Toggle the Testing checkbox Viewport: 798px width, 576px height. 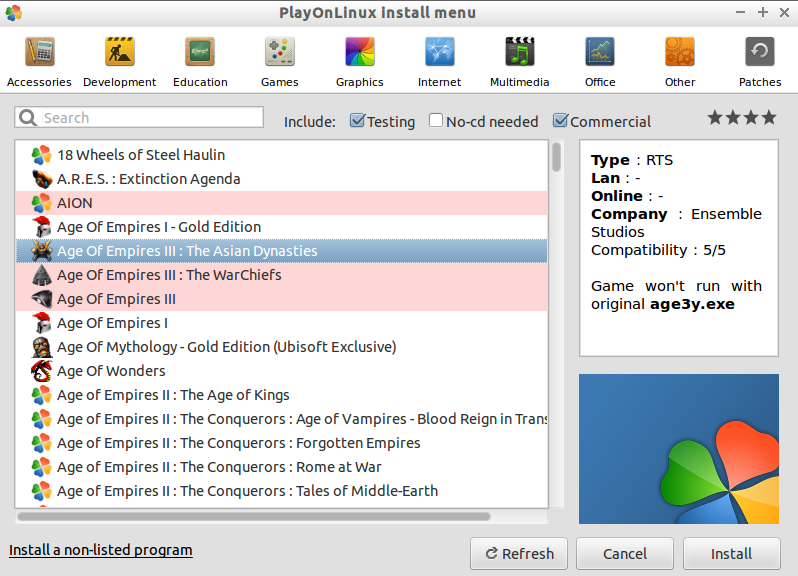[x=358, y=121]
